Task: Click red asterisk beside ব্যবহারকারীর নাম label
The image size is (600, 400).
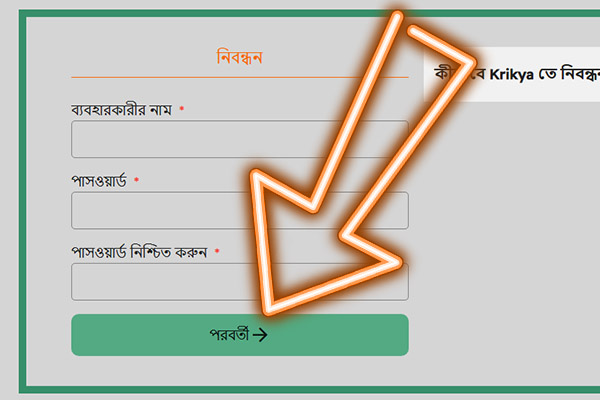Action: click(x=182, y=109)
